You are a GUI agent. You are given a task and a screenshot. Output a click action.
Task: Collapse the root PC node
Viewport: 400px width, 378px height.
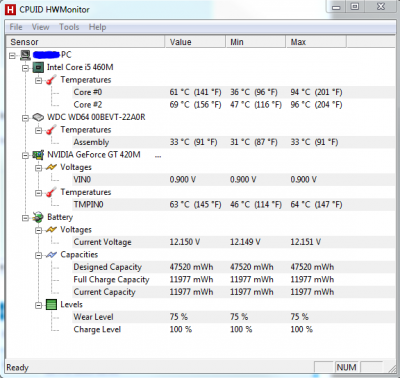pos(12,55)
